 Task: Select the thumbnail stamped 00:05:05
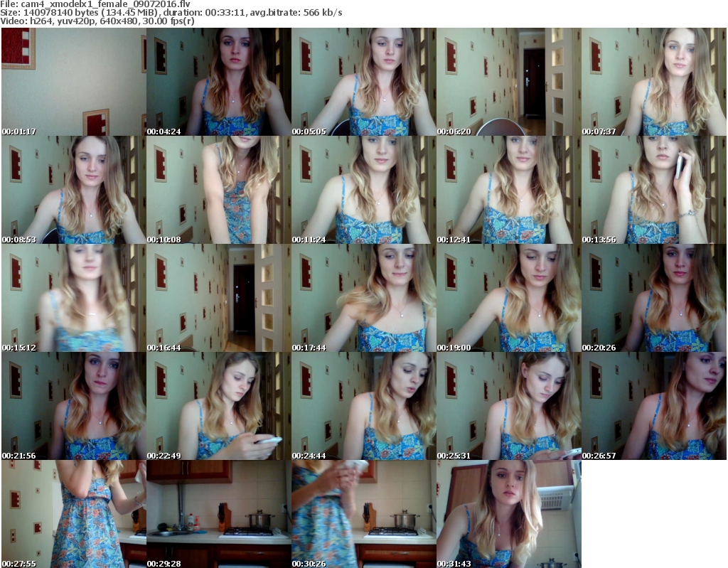click(363, 82)
